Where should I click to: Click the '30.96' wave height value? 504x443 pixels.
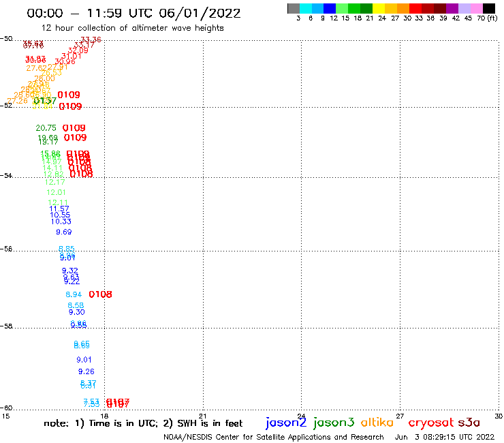click(x=65, y=61)
